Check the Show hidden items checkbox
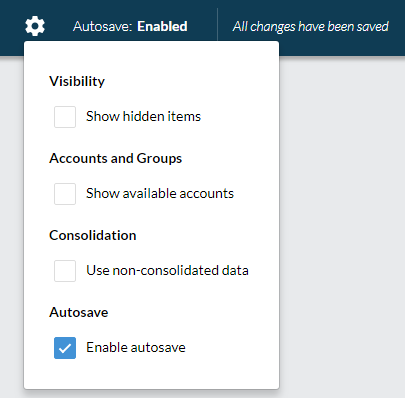The width and height of the screenshot is (405, 398). click(65, 117)
